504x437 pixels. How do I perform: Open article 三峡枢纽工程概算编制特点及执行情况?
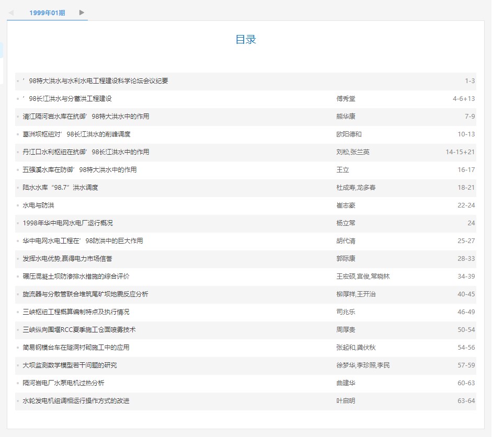coord(76,312)
